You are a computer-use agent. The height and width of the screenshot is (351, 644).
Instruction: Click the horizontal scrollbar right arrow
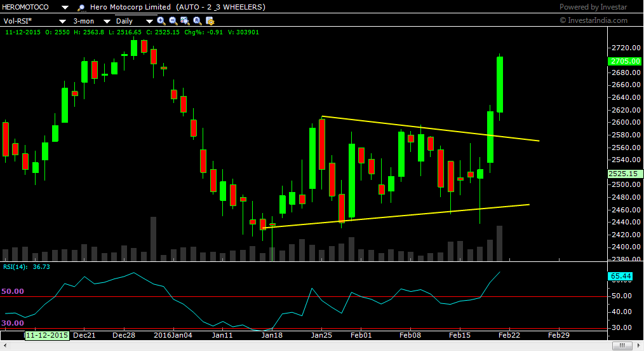(640, 346)
